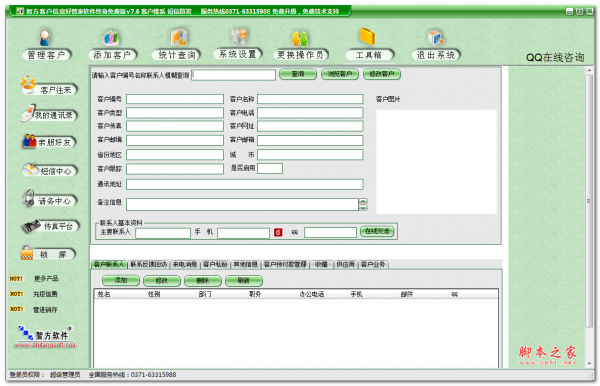Click the 省份地区 input field
600x386 pixels.
tap(175, 155)
